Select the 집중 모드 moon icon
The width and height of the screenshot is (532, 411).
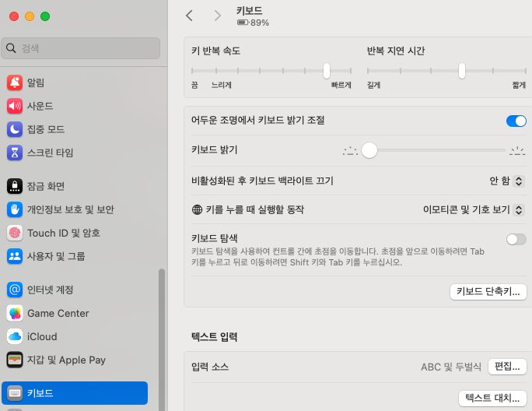point(15,129)
